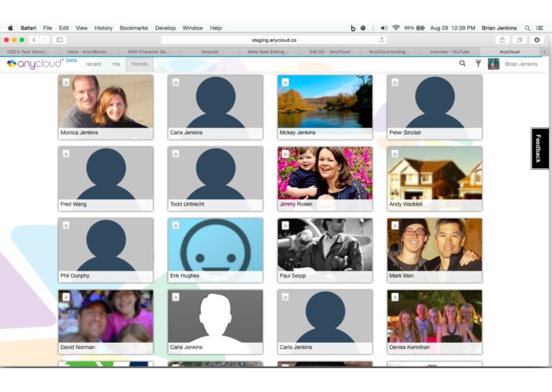Open the Apple menu
Screen dimensions: 552x392
click(x=10, y=28)
